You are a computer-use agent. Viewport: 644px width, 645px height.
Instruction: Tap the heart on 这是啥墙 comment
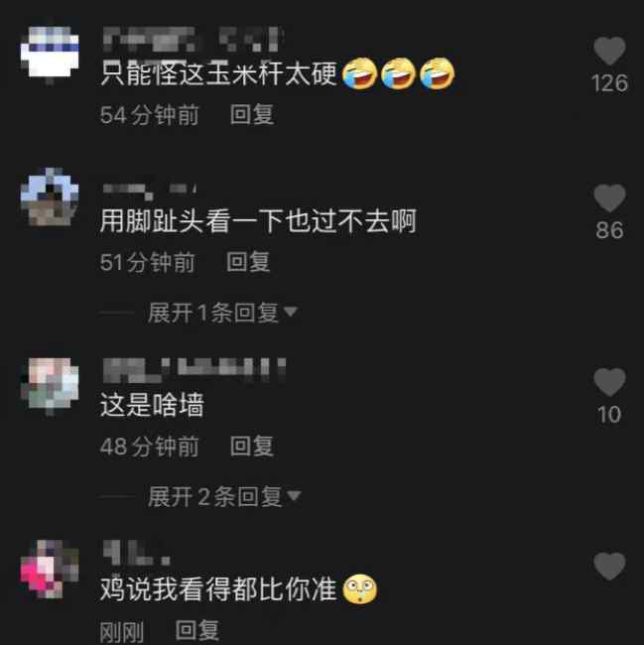pos(609,383)
